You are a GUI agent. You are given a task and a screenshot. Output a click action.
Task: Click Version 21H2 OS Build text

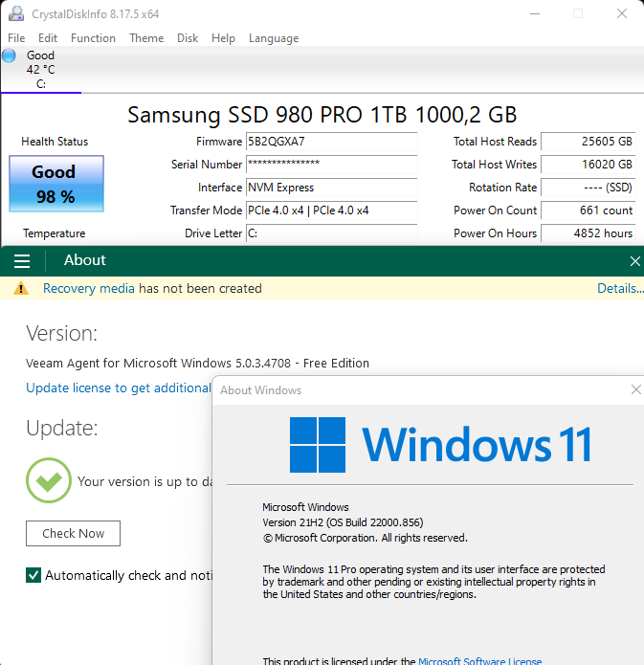(x=343, y=522)
